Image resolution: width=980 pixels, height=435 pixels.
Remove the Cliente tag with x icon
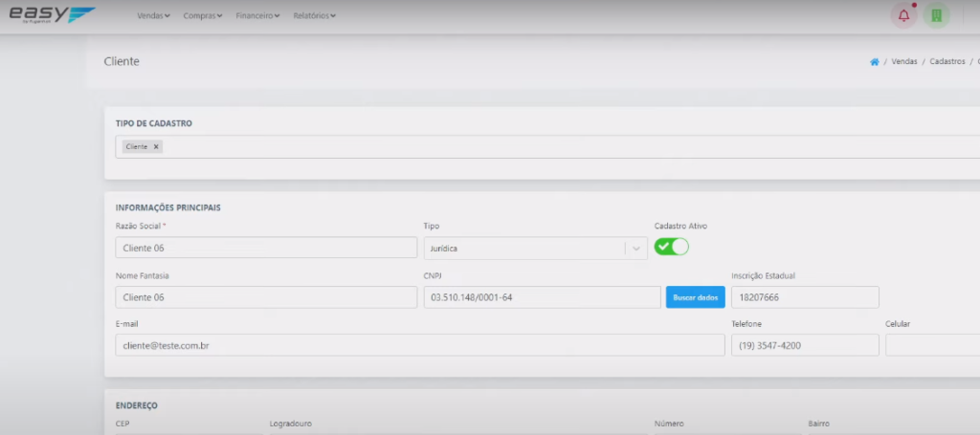156,146
